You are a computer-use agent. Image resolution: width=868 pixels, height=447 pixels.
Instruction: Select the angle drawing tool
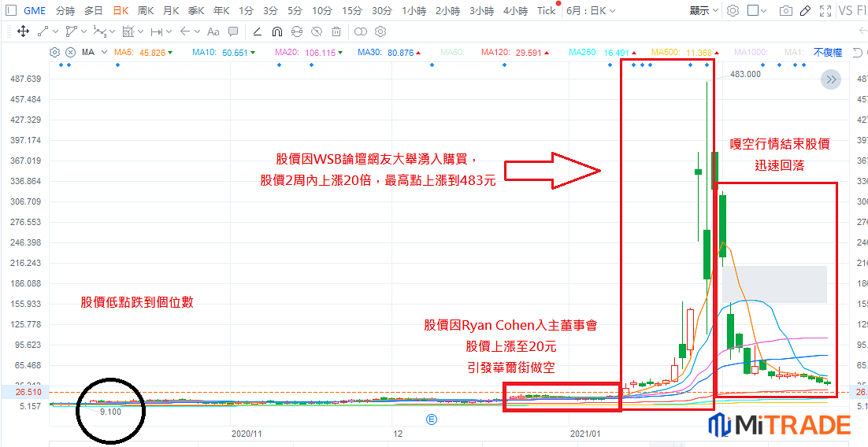(258, 31)
